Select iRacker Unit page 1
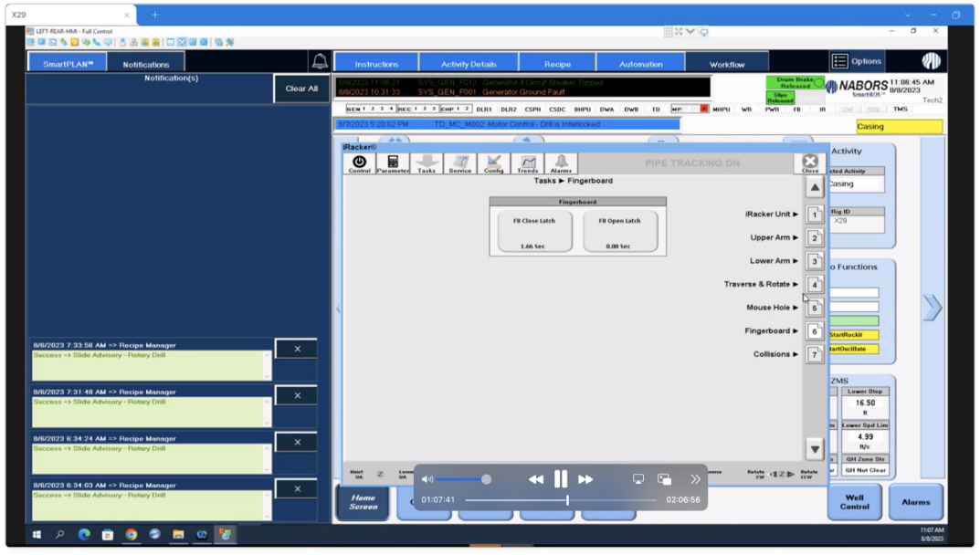980x555 pixels. [815, 215]
